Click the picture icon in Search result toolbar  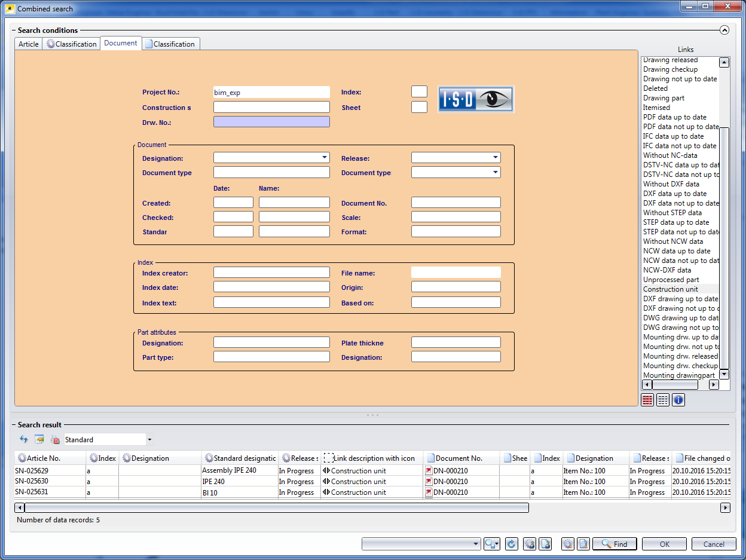point(39,440)
